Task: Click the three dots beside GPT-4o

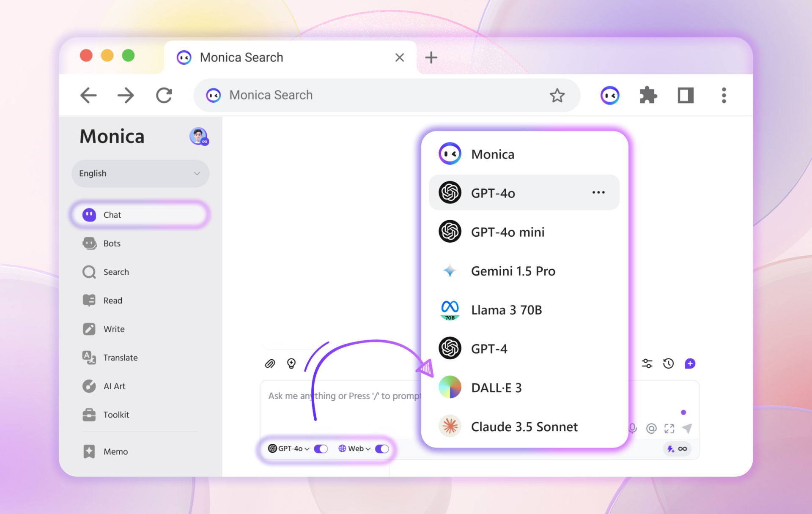Action: (x=598, y=193)
